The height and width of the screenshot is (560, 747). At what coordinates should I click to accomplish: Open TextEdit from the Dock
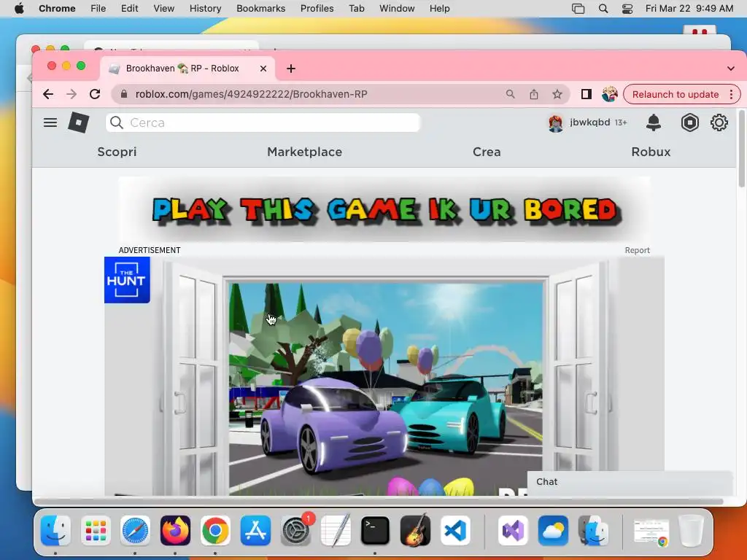336,531
